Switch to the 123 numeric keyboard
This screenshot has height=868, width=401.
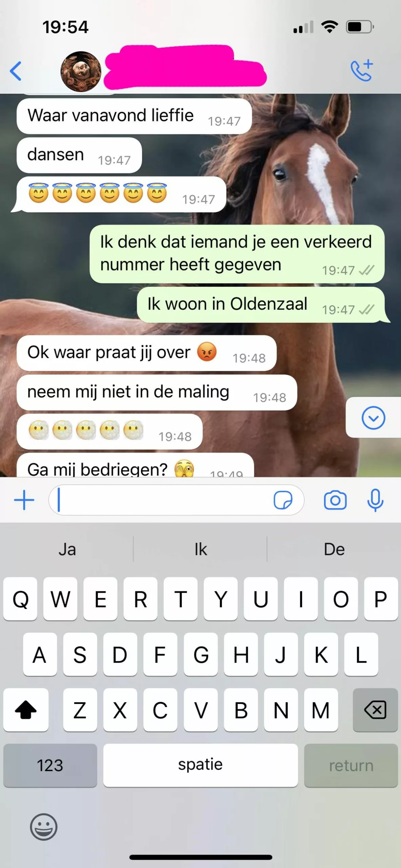click(x=50, y=765)
